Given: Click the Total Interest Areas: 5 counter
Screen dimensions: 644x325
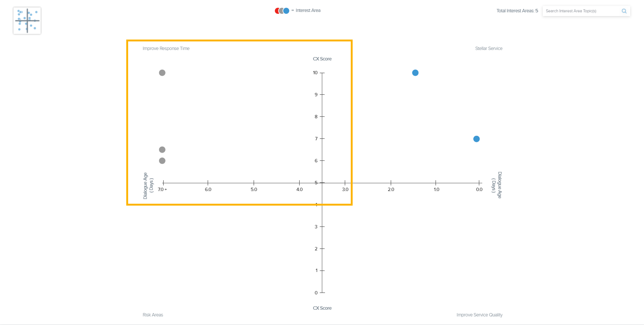Looking at the screenshot, I should 517,11.
